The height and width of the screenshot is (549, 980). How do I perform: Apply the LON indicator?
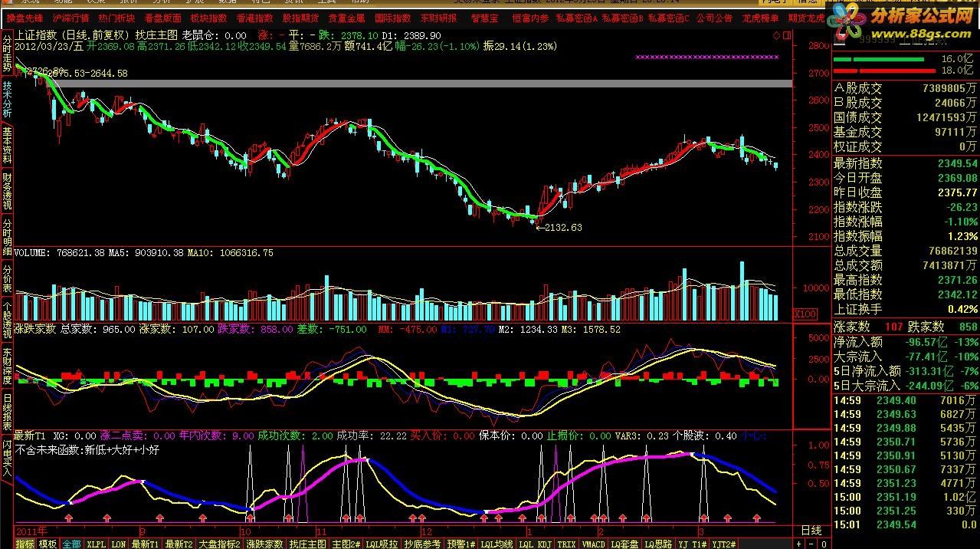(x=118, y=544)
